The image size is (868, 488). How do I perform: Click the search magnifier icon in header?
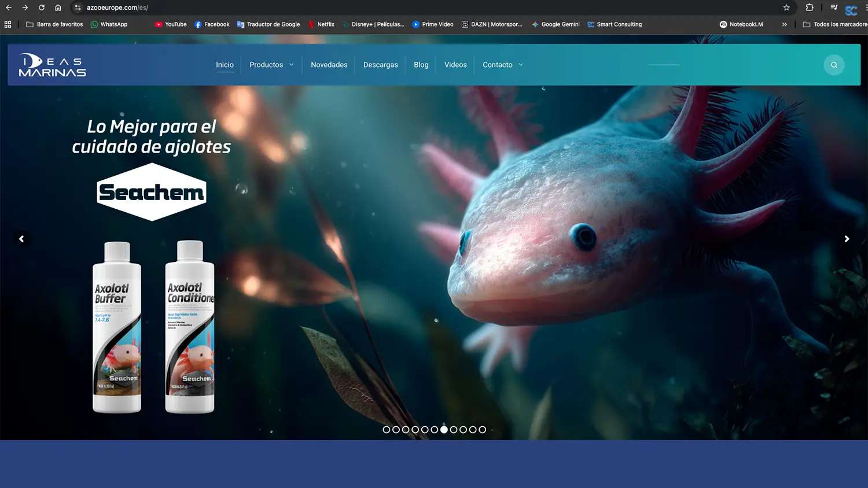(x=834, y=65)
